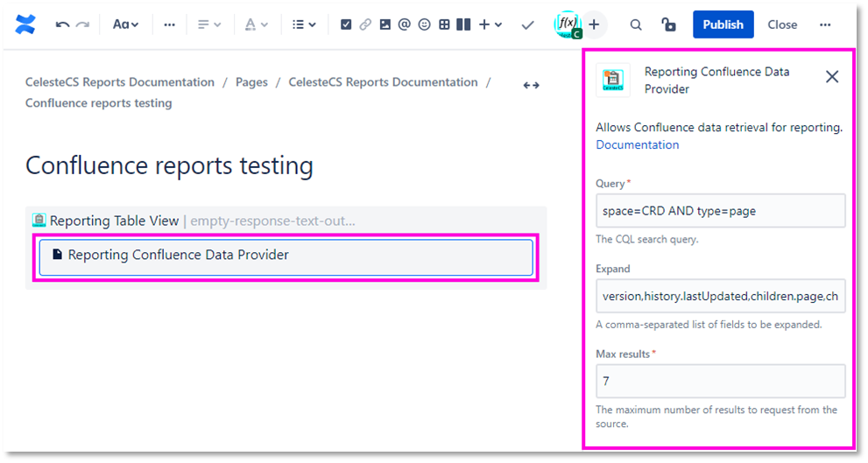Viewport: 868px width, 463px height.
Task: Open the bullet list dropdown
Action: pyautogui.click(x=304, y=25)
